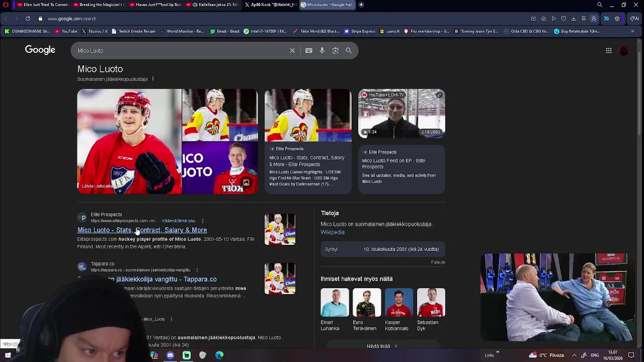The width and height of the screenshot is (644, 362).
Task: Open the Google account avatar
Action: point(623,50)
